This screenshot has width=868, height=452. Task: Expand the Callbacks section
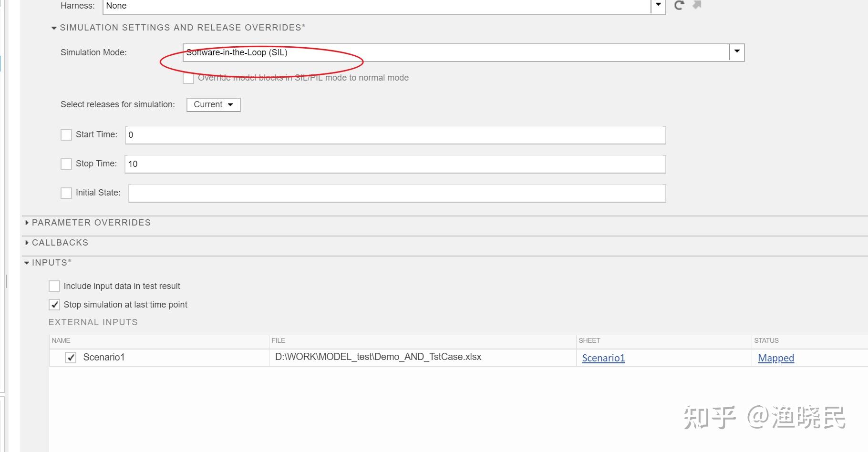[x=27, y=243]
